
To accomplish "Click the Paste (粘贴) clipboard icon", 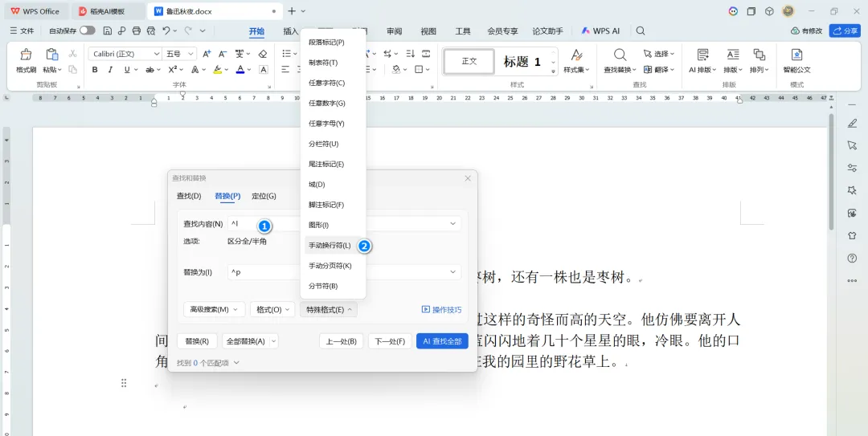I will (52, 55).
